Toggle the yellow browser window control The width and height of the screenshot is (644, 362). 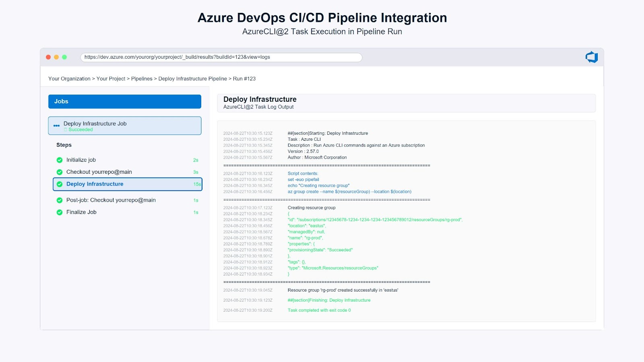pos(57,57)
